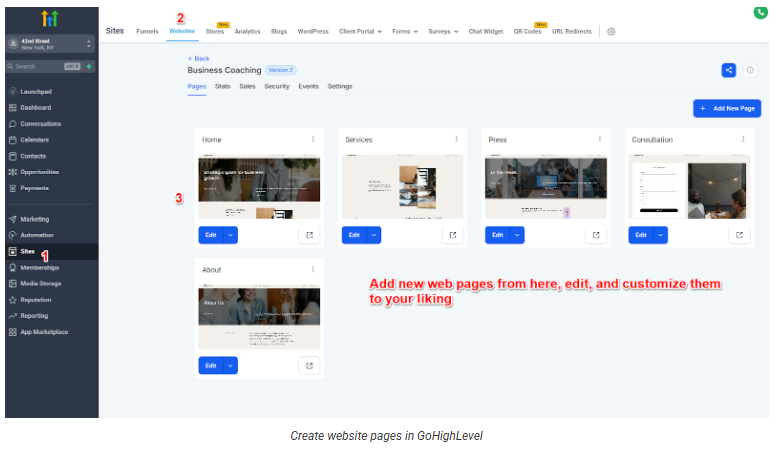The height and width of the screenshot is (453, 778).
Task: Open the WordPress tab
Action: tap(313, 32)
